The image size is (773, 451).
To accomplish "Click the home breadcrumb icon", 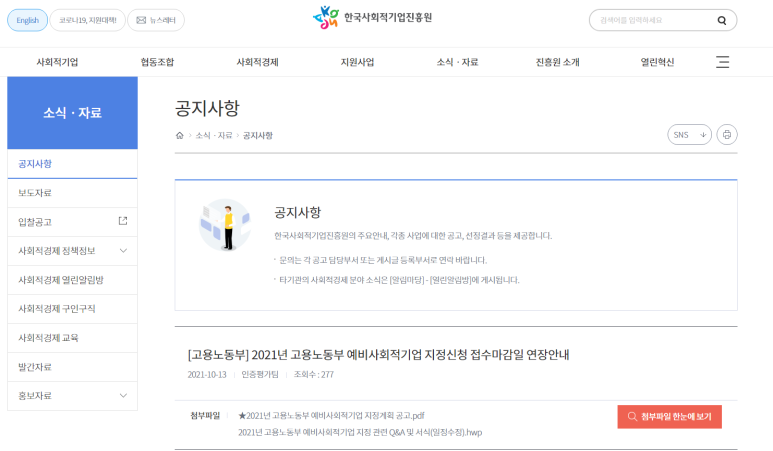I will tap(179, 135).
